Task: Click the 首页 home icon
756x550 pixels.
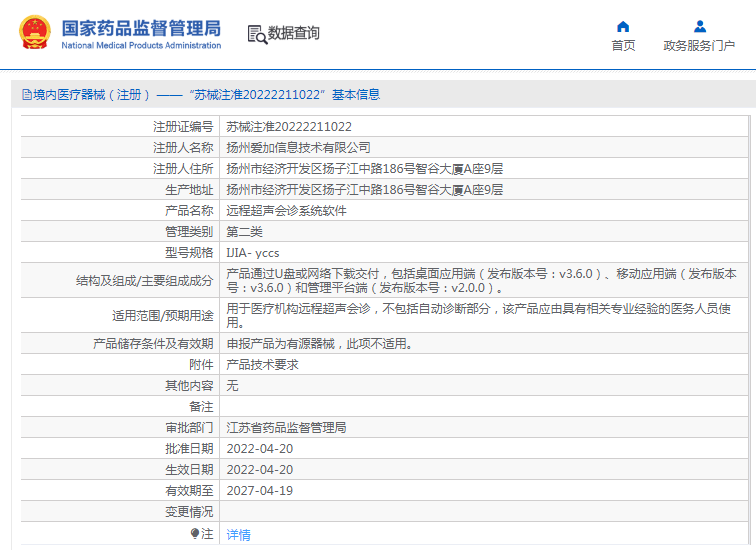Action: point(623,27)
